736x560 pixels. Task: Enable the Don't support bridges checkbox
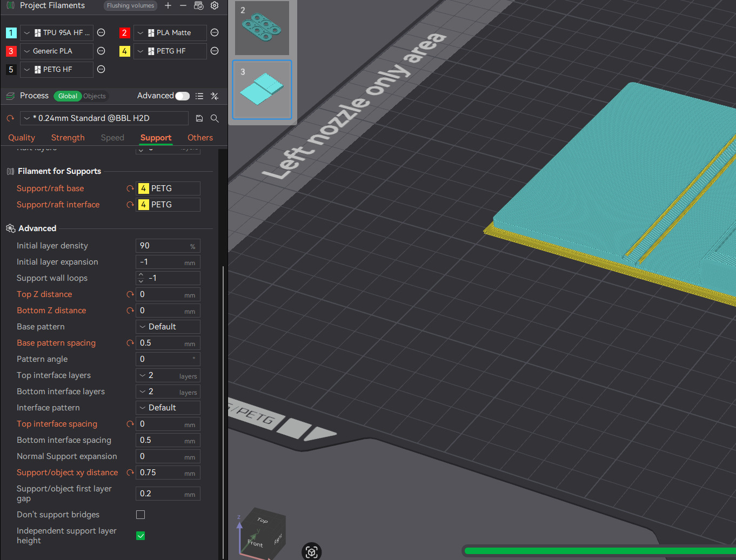pyautogui.click(x=140, y=515)
